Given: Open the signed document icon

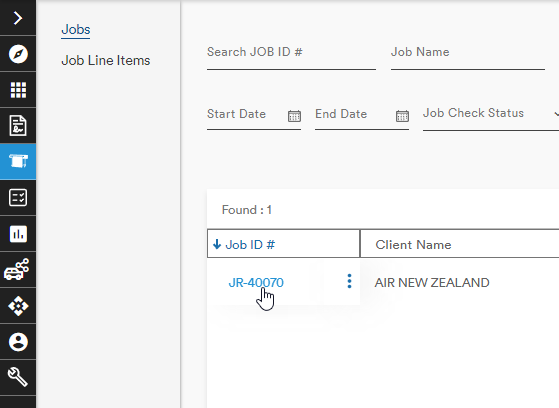Looking at the screenshot, I should pos(18,126).
